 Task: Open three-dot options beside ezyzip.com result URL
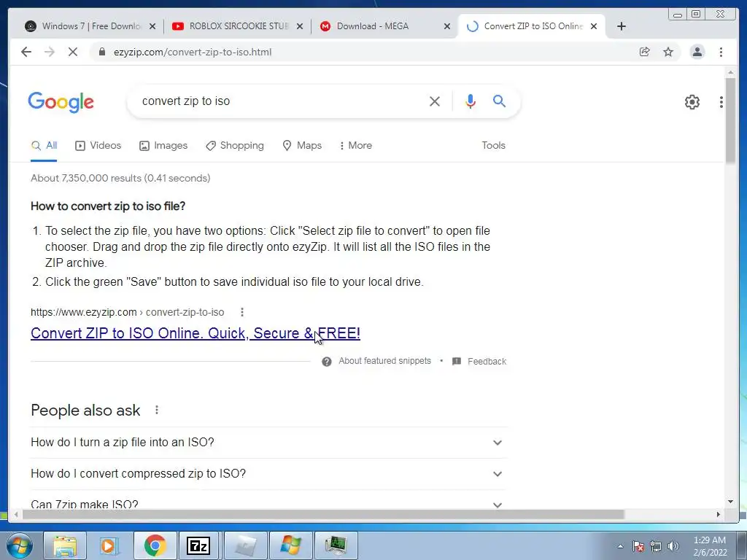[242, 312]
